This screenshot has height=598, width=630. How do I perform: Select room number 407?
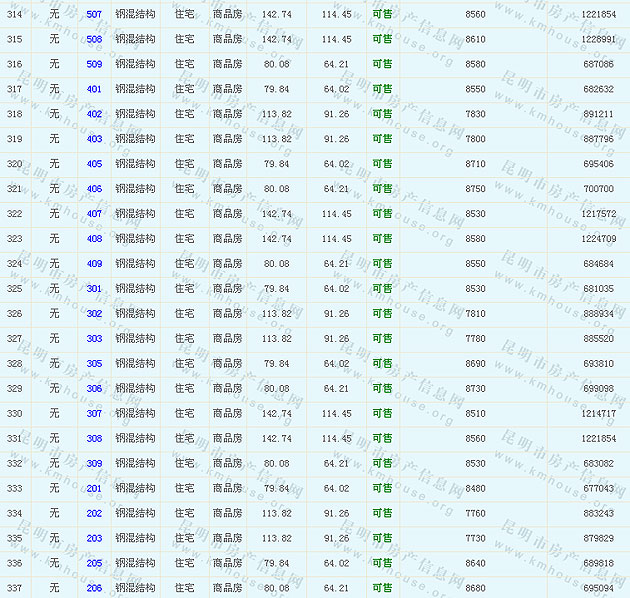[x=94, y=214]
